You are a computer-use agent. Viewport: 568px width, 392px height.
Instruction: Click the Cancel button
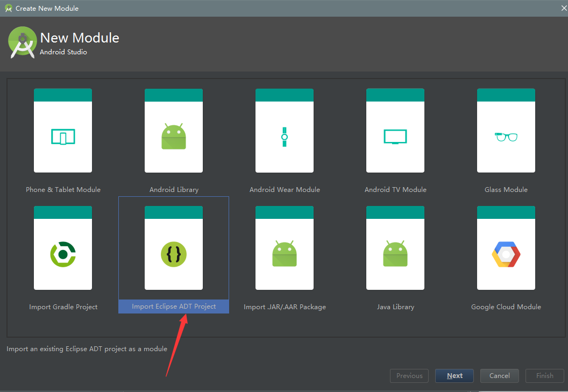pos(500,376)
